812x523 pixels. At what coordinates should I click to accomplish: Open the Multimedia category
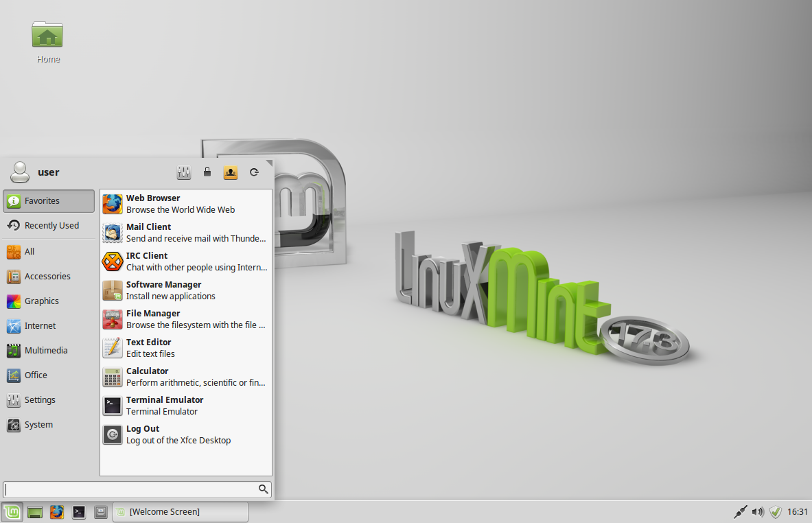(x=49, y=351)
